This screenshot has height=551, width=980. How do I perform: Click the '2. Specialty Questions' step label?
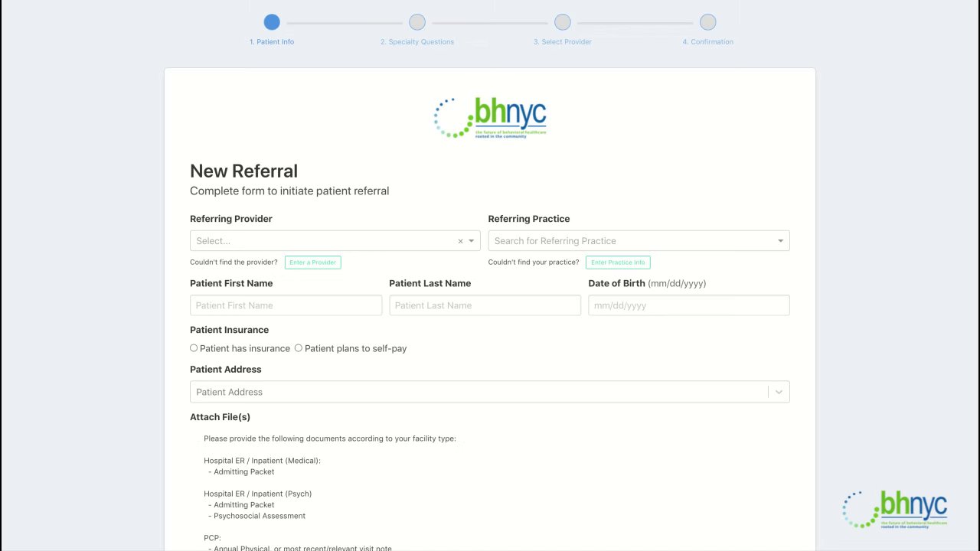[x=417, y=42]
